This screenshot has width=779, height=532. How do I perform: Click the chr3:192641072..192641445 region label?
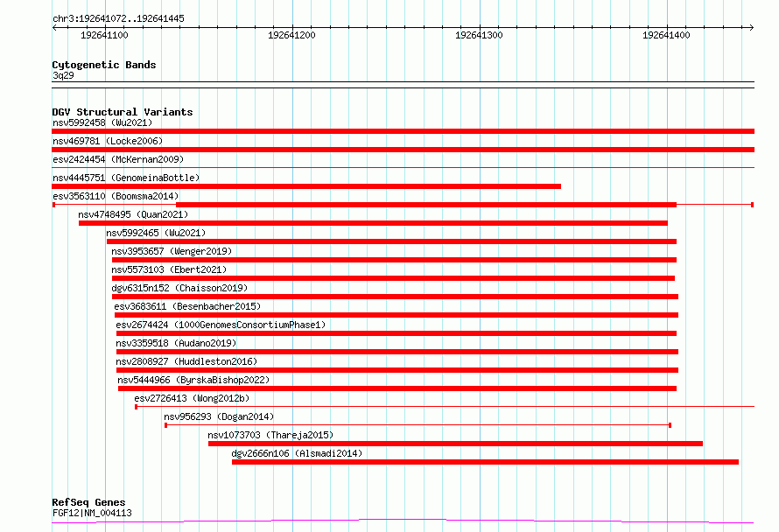[x=118, y=18]
